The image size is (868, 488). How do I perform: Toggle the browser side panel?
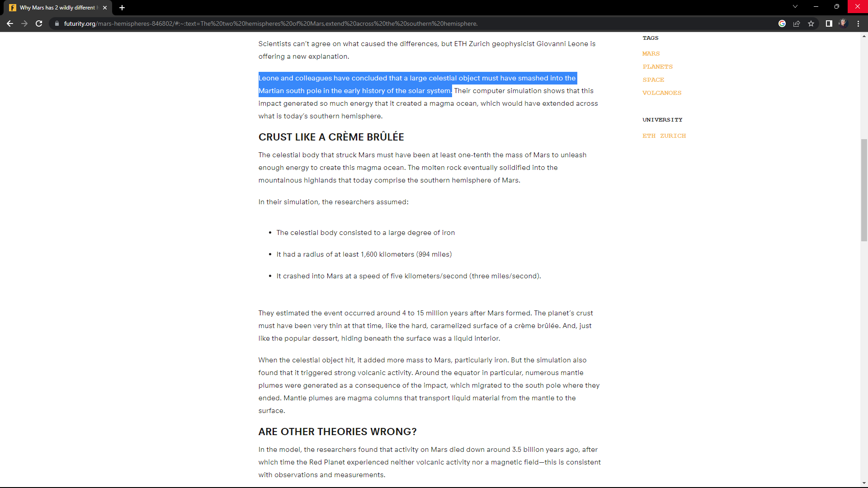(829, 23)
